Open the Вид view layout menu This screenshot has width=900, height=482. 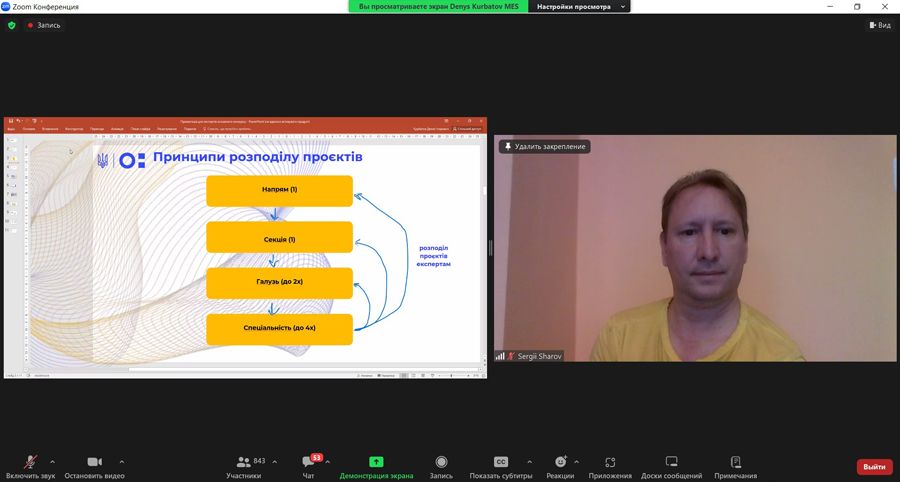pos(880,25)
